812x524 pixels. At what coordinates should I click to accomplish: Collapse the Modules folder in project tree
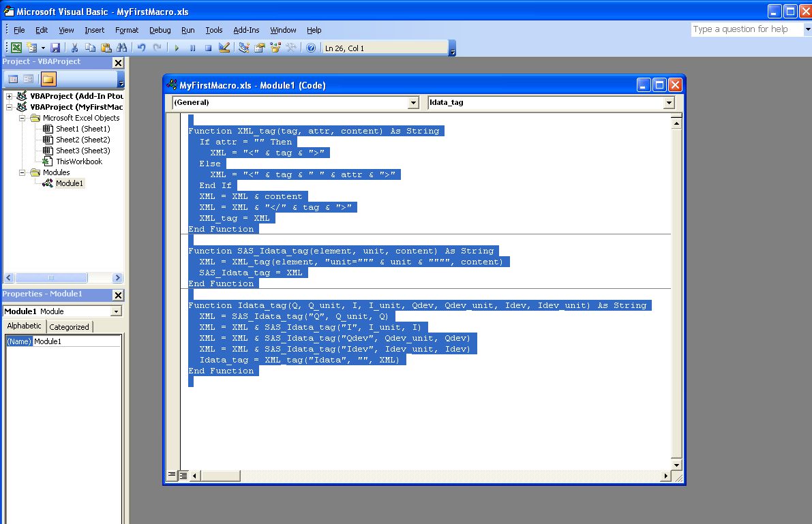(21, 172)
